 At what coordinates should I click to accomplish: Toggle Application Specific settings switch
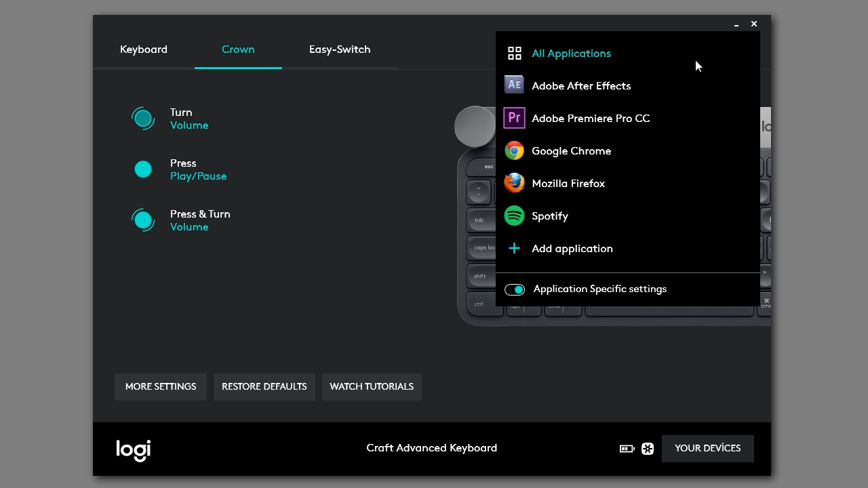[x=515, y=290]
